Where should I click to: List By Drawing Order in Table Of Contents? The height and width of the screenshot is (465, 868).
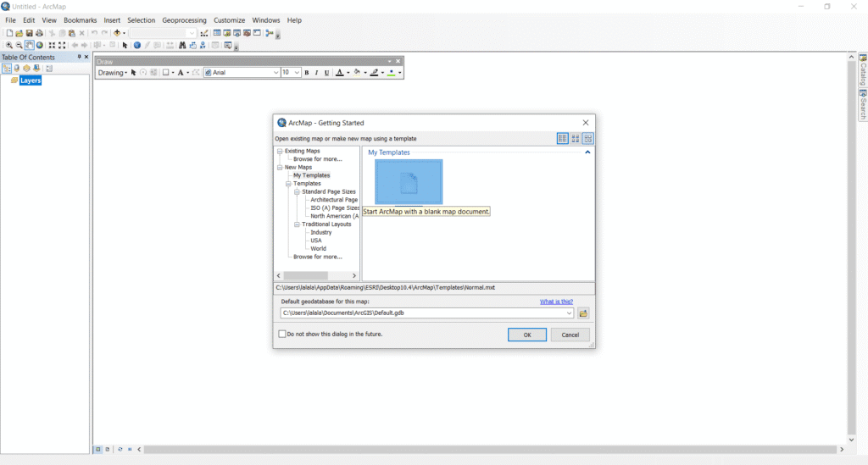click(x=7, y=69)
